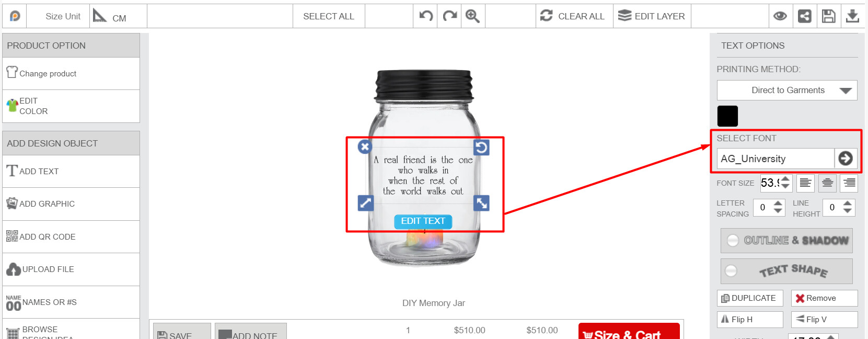Viewport: 868px width, 339px height.
Task: Click the Size & Cart button
Action: click(x=629, y=332)
